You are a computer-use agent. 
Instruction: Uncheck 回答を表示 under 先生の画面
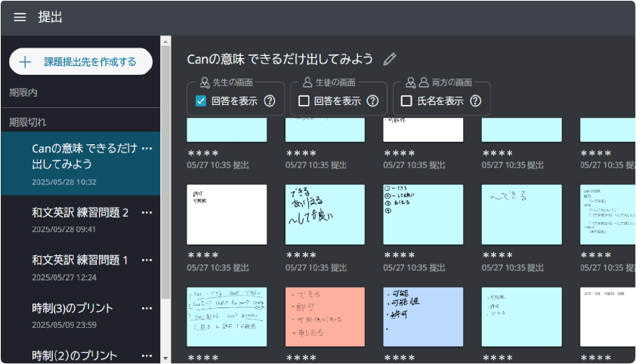click(201, 101)
